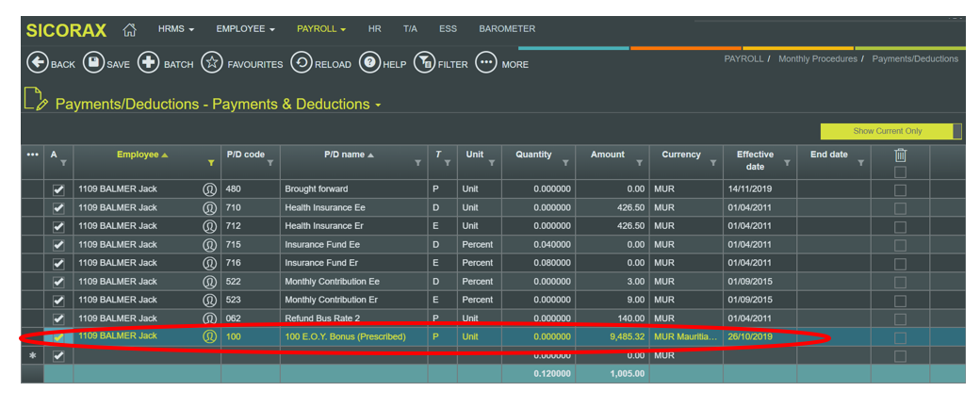Image resolution: width=980 pixels, height=408 pixels.
Task: Click the Filter funnel toolbar icon
Action: point(424,63)
